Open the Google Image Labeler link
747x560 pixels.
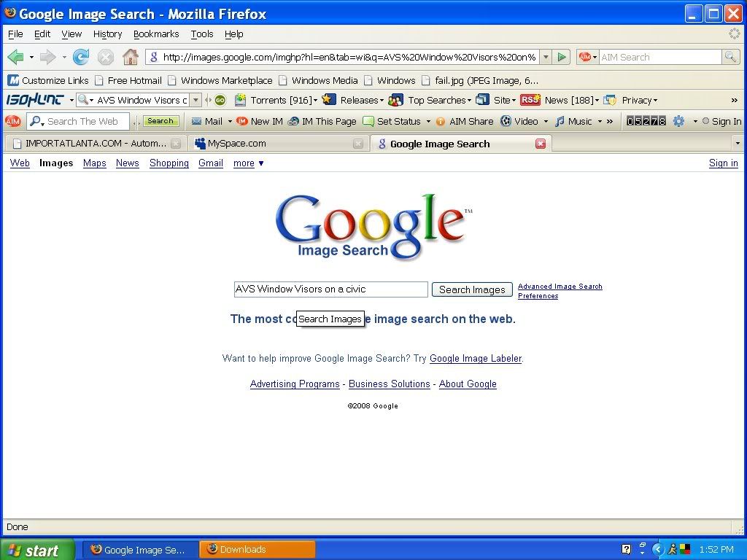click(x=476, y=358)
